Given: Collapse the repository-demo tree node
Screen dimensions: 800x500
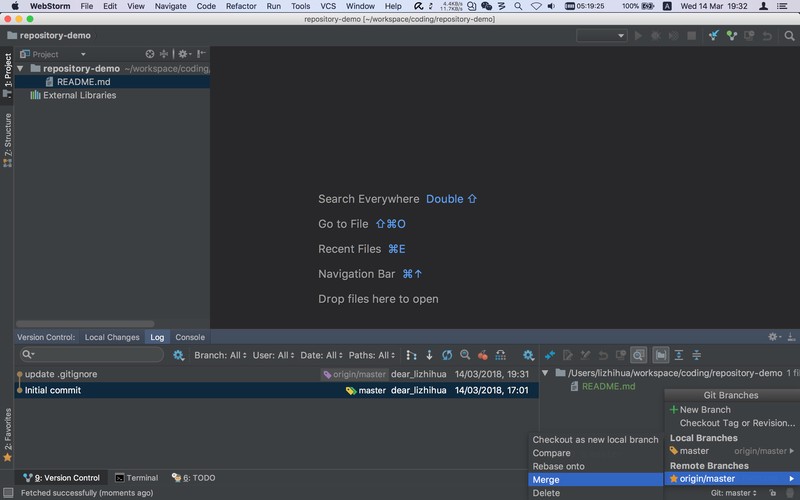Looking at the screenshot, I should pyautogui.click(x=20, y=68).
